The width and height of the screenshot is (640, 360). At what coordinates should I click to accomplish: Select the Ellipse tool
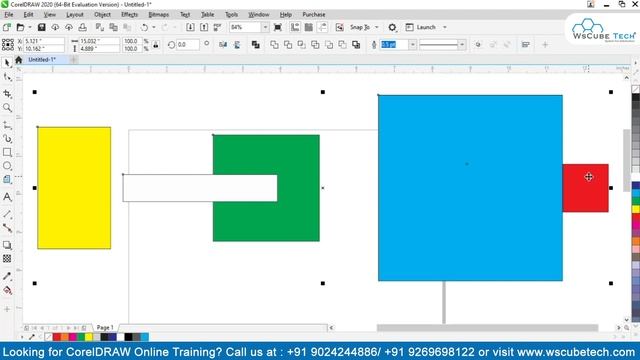pyautogui.click(x=7, y=166)
